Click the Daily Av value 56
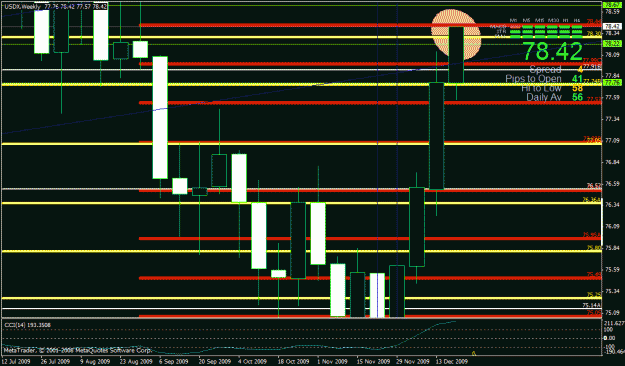This screenshot has width=625, height=366. pyautogui.click(x=578, y=97)
